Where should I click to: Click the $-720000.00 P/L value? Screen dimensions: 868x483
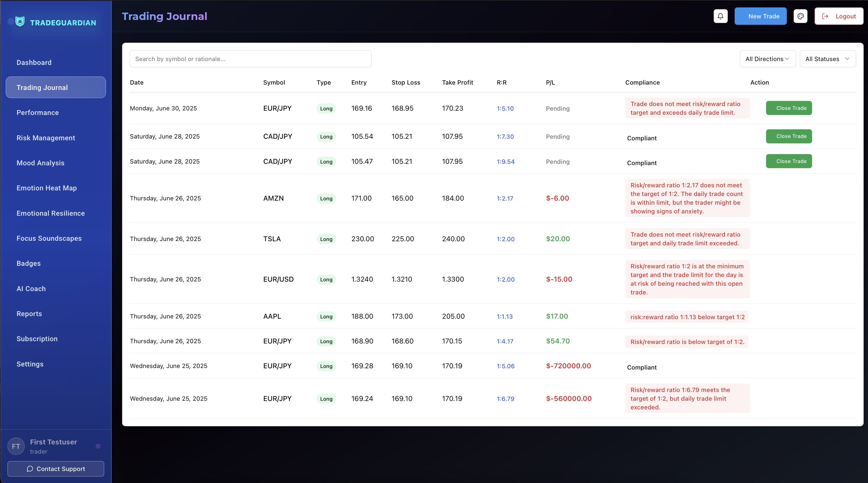[x=568, y=366]
